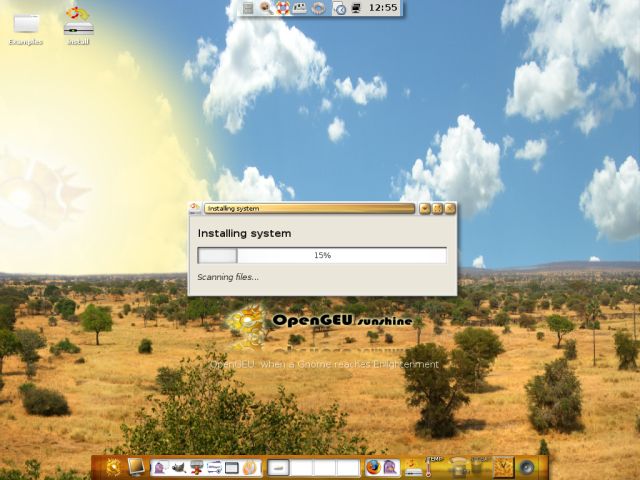The height and width of the screenshot is (480, 640).
Task: Click the Installing system title bar
Action: coord(309,209)
